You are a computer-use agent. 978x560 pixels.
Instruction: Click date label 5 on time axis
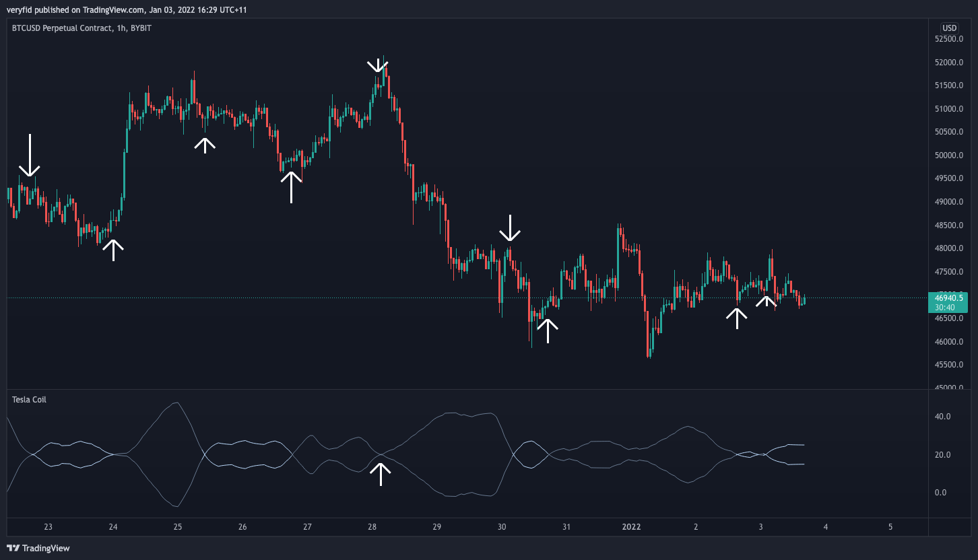coord(890,527)
